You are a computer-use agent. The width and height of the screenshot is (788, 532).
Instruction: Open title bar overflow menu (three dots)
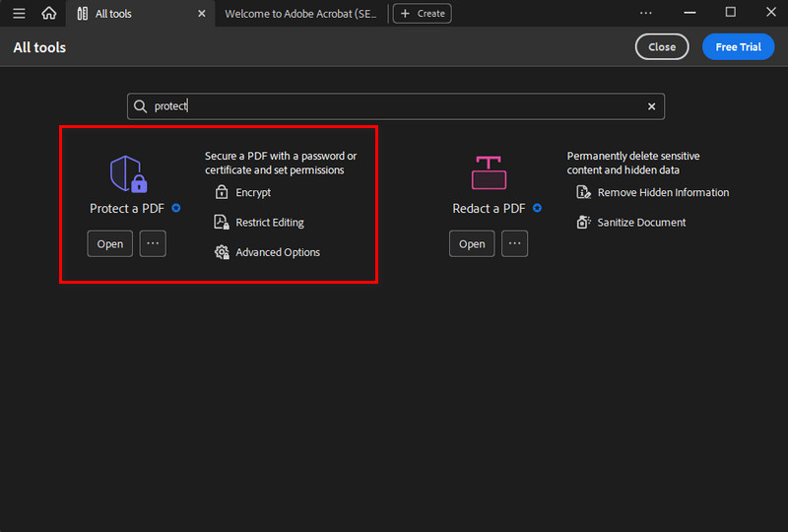coord(646,13)
